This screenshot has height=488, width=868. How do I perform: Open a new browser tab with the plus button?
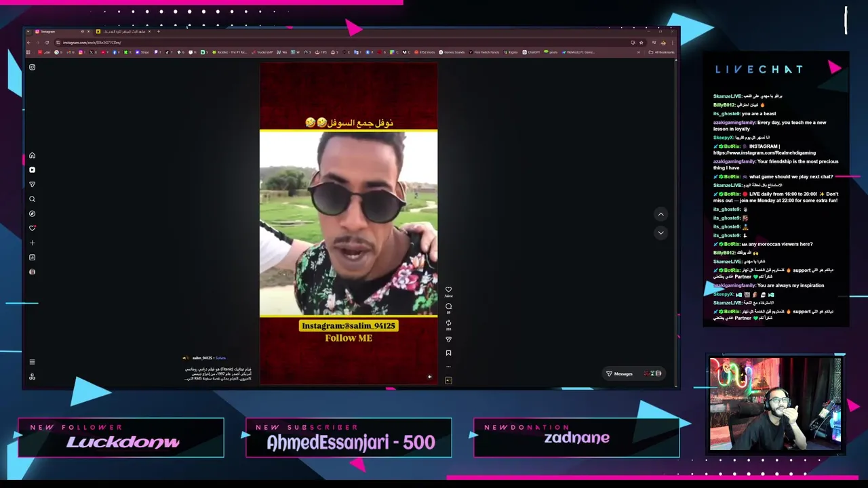point(159,31)
